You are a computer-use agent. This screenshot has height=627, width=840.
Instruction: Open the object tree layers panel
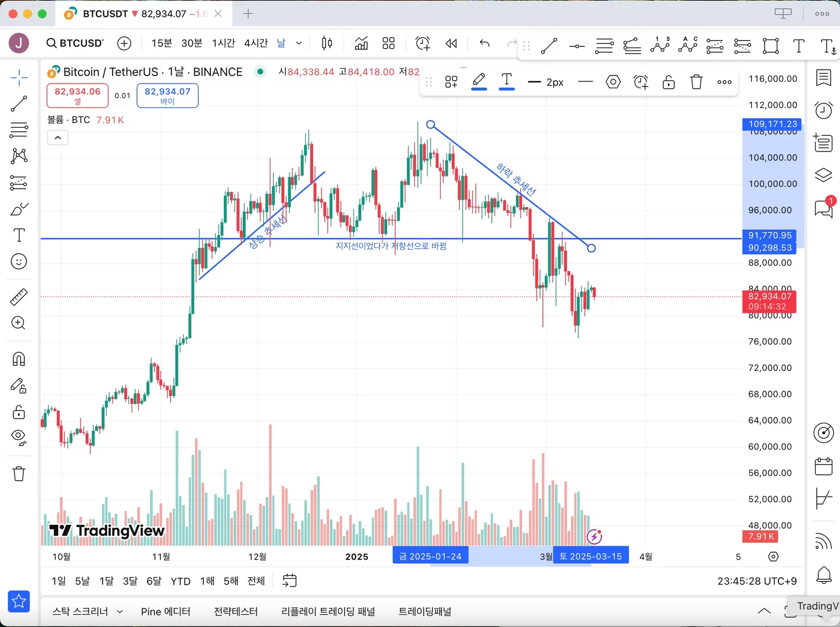click(x=824, y=175)
